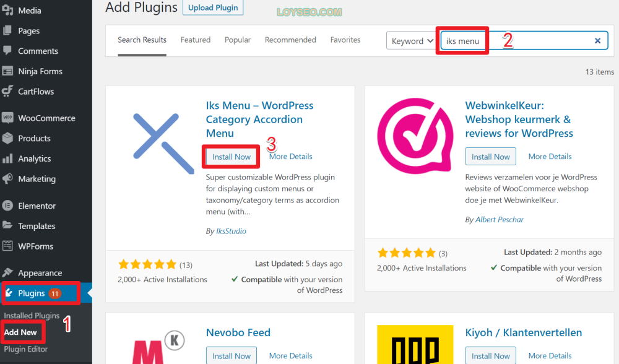Open the Albert Peschar author link
This screenshot has height=364, width=619.
pos(500,220)
